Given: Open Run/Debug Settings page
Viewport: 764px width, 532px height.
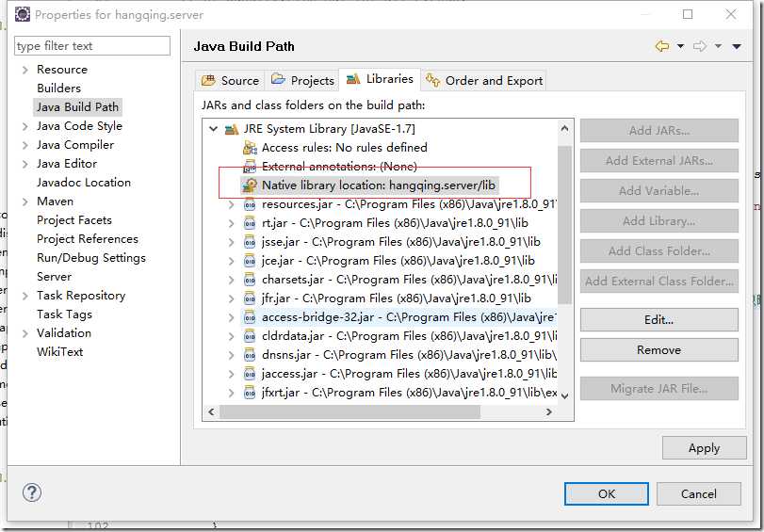Looking at the screenshot, I should point(91,258).
